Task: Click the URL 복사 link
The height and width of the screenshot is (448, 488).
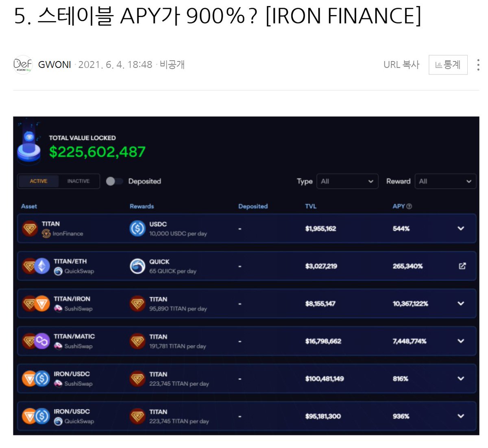Action: 402,64
